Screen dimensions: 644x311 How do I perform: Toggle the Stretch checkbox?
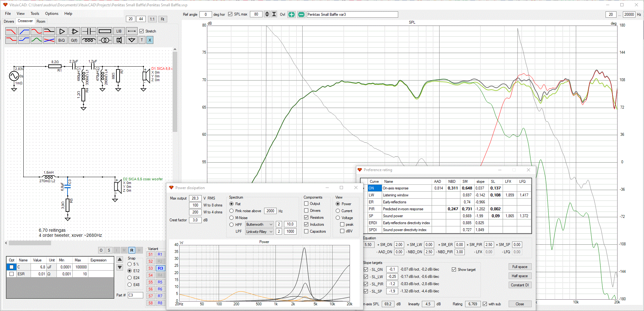[142, 31]
